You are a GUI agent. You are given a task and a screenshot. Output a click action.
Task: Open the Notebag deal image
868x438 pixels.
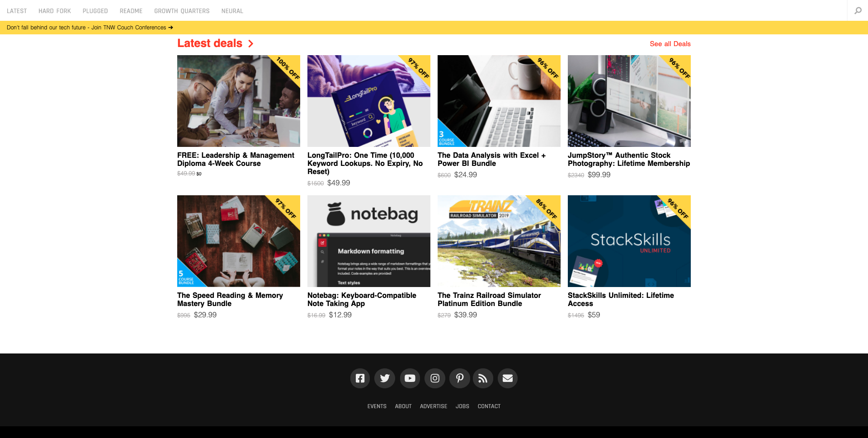click(x=369, y=241)
